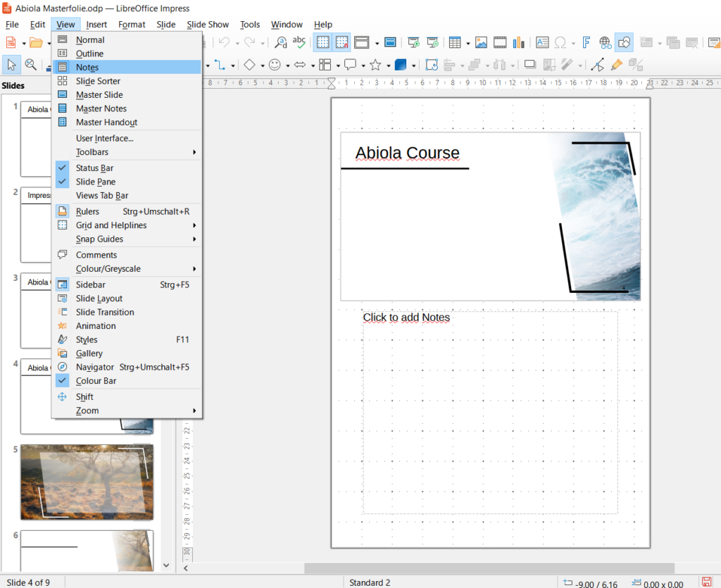Viewport: 721px width, 588px height.
Task: Choose Slide Sorter from the View menu
Action: [x=98, y=81]
